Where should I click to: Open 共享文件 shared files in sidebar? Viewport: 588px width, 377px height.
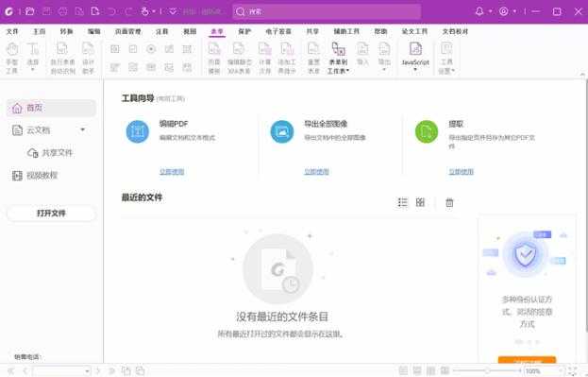tap(50, 153)
